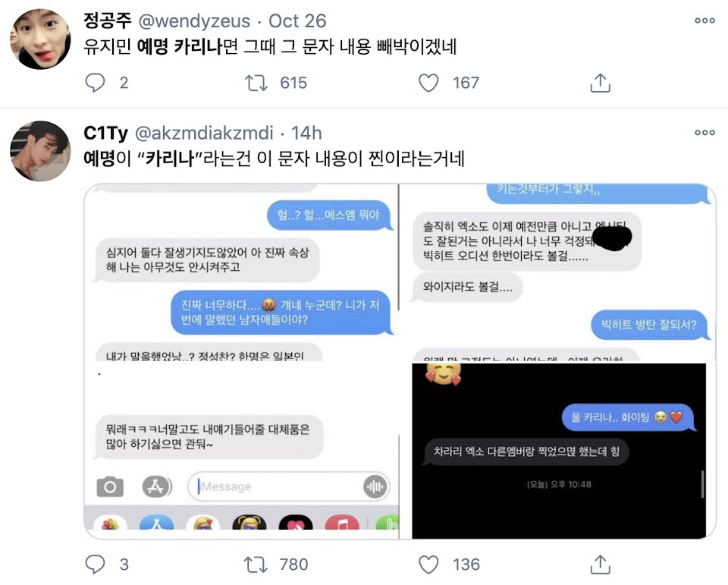View the wendyzeus profile avatar
Image resolution: width=728 pixels, height=585 pixels.
[40, 39]
